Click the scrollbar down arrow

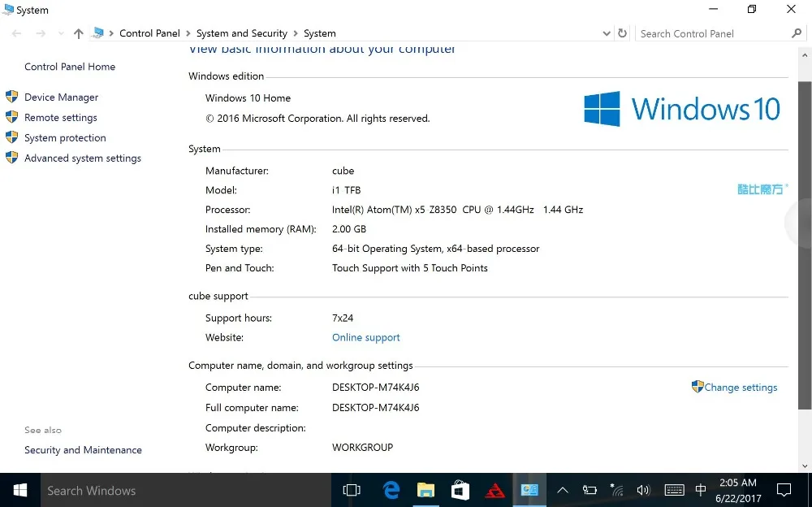(x=804, y=466)
